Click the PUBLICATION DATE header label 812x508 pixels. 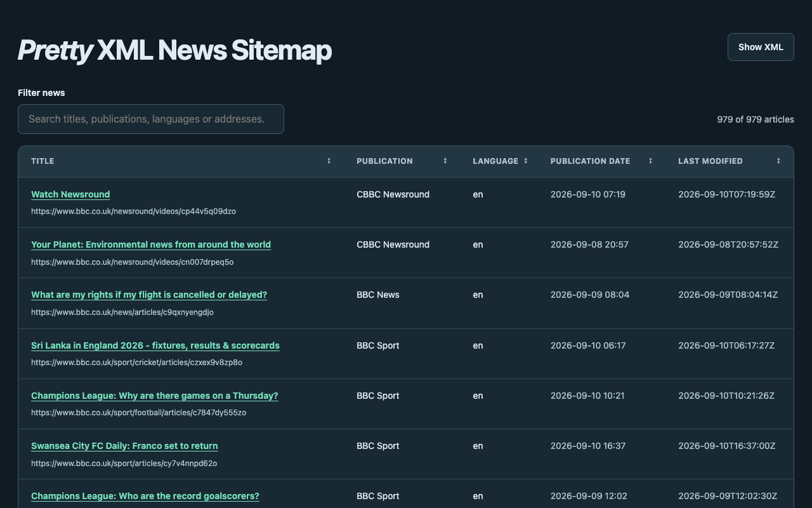tap(591, 161)
